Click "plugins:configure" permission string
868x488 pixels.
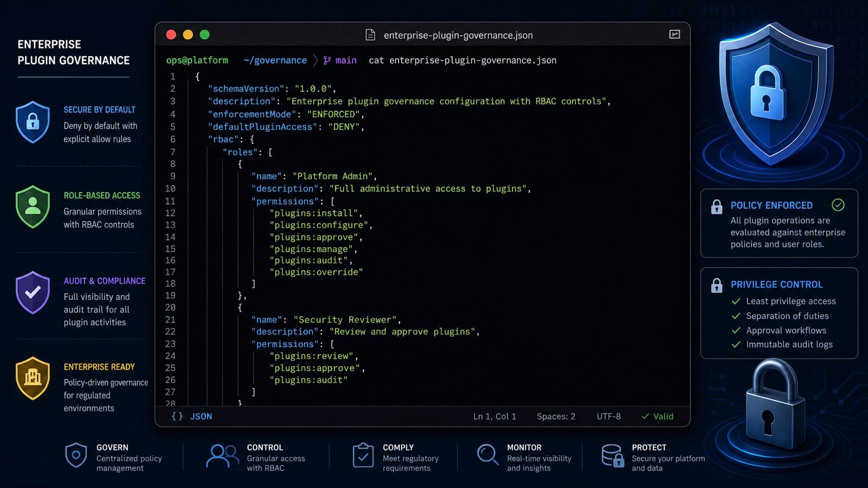[319, 225]
